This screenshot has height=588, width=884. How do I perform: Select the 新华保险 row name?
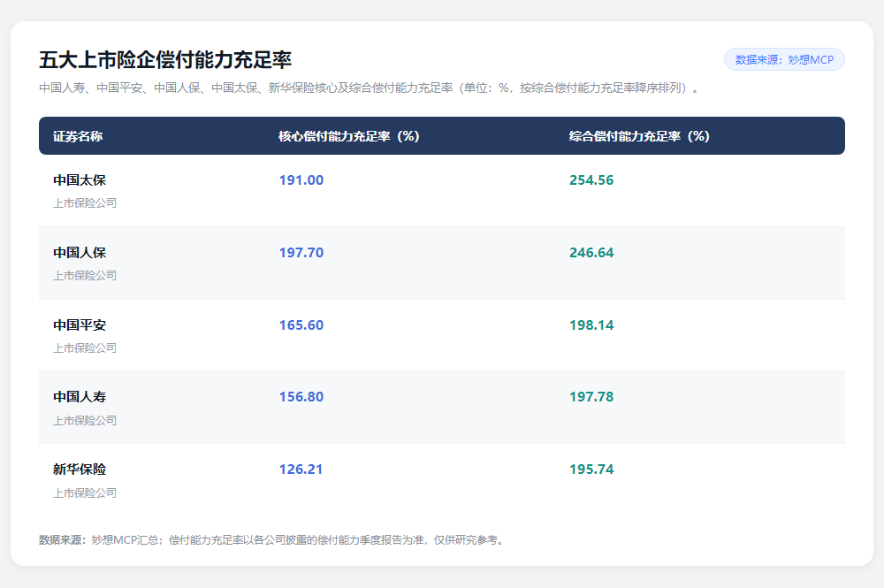[80, 470]
